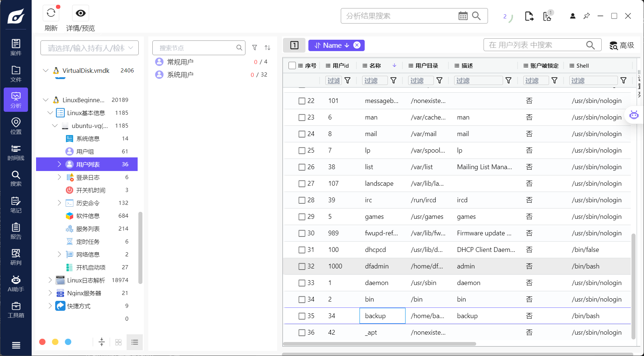Collapse the LinuxBeginne... tree node
Screen dimensions: 644x356
(x=46, y=100)
